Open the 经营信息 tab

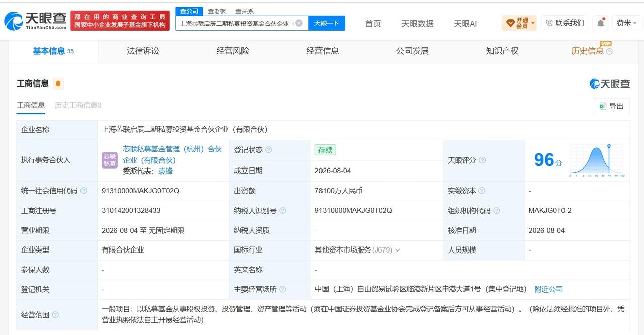coord(323,51)
